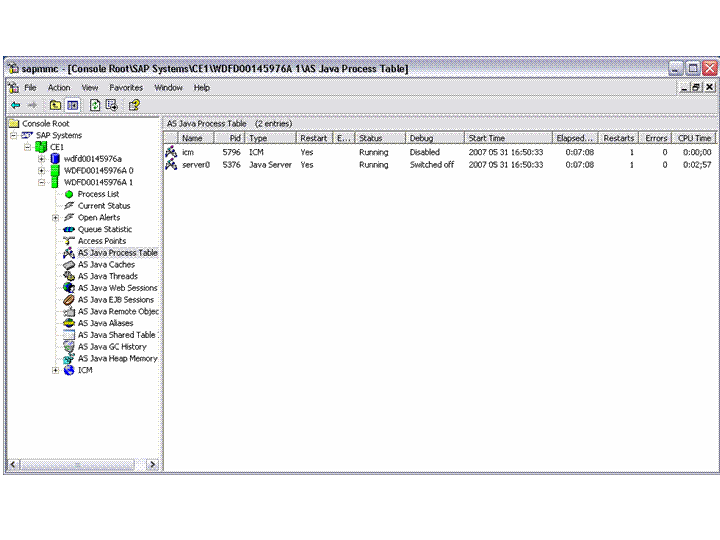Image resolution: width=720 pixels, height=540 pixels.
Task: Expand the WDFD00145976A 0 node
Action: coord(42,170)
